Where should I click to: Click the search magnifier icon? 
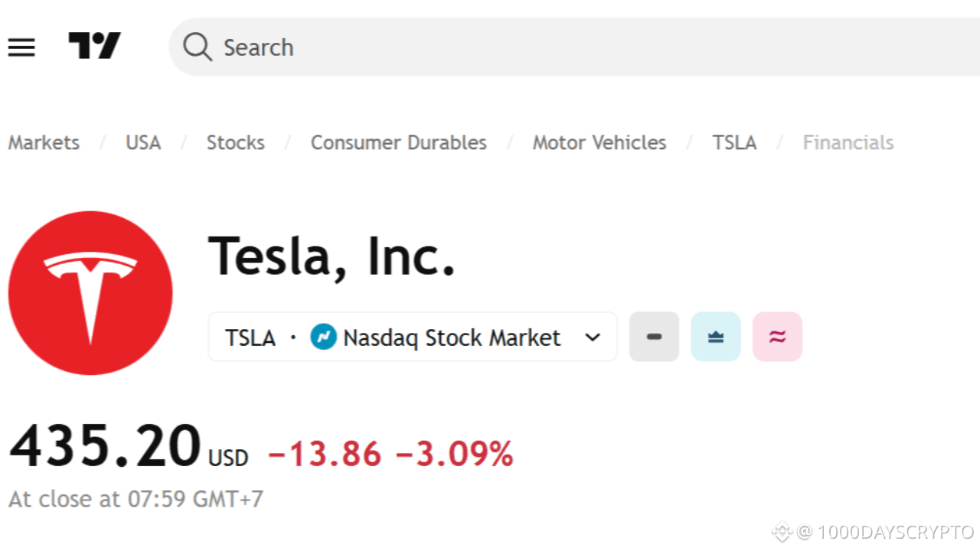pyautogui.click(x=197, y=47)
